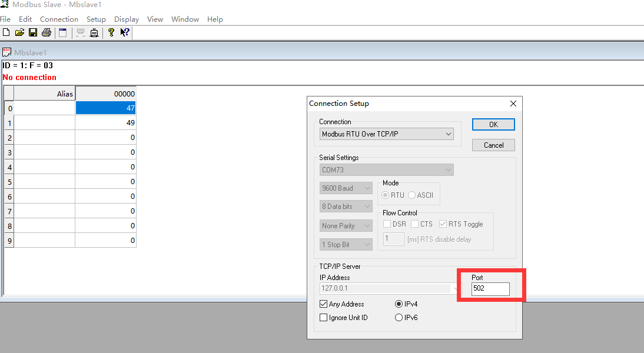Select the IPv4 radio button

(x=399, y=304)
